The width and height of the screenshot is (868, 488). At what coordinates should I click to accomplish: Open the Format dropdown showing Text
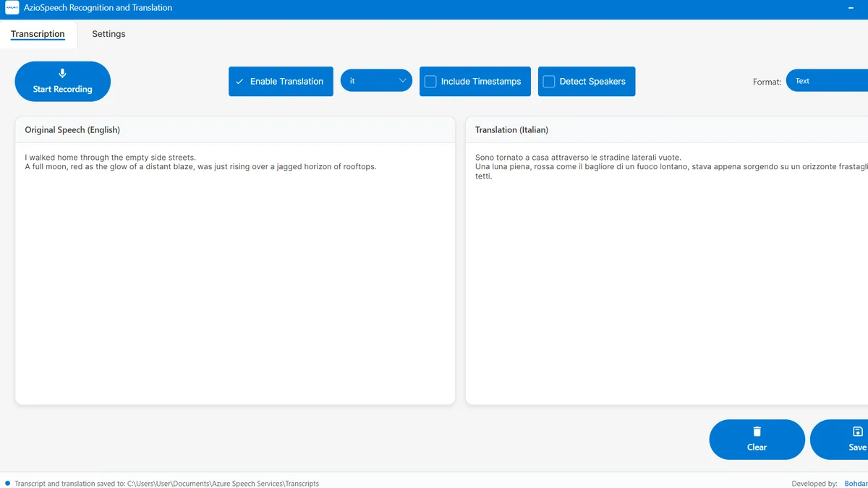827,81
